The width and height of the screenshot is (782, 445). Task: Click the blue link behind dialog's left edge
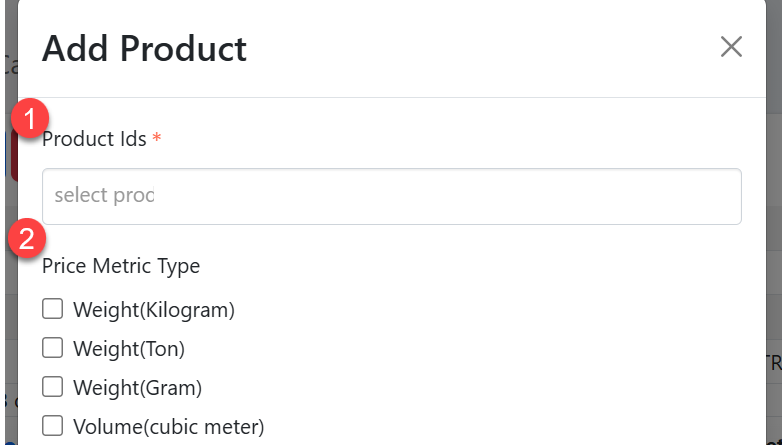click(5, 401)
